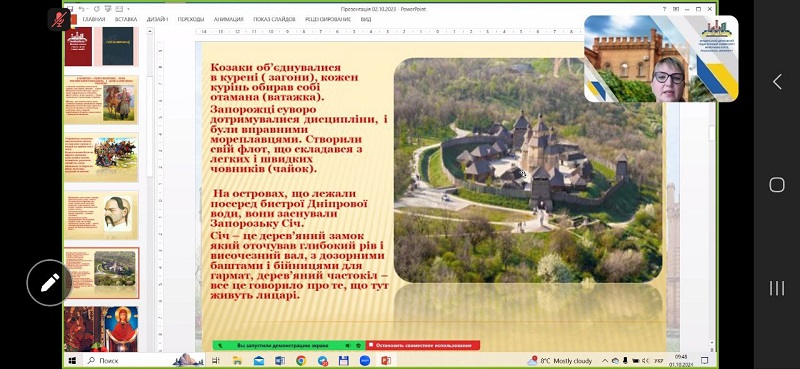800x369 pixels.
Task: Tap the round pencil annotation button
Action: click(49, 282)
